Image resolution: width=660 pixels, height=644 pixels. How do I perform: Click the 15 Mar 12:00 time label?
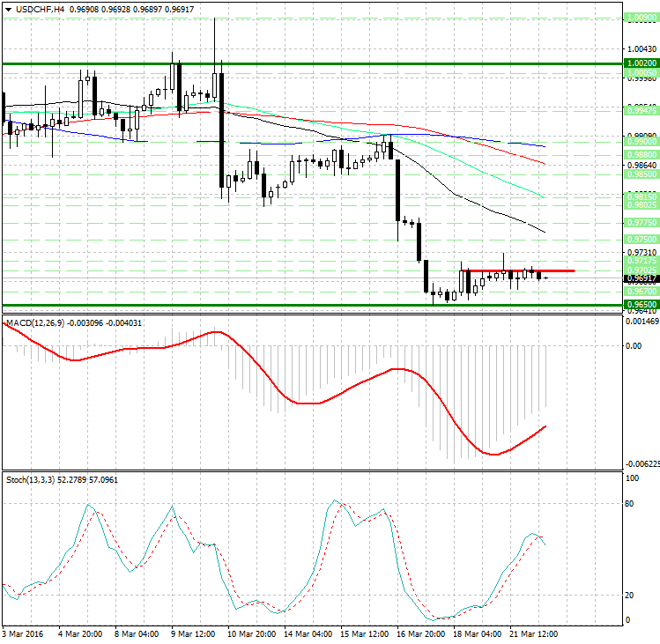click(364, 634)
